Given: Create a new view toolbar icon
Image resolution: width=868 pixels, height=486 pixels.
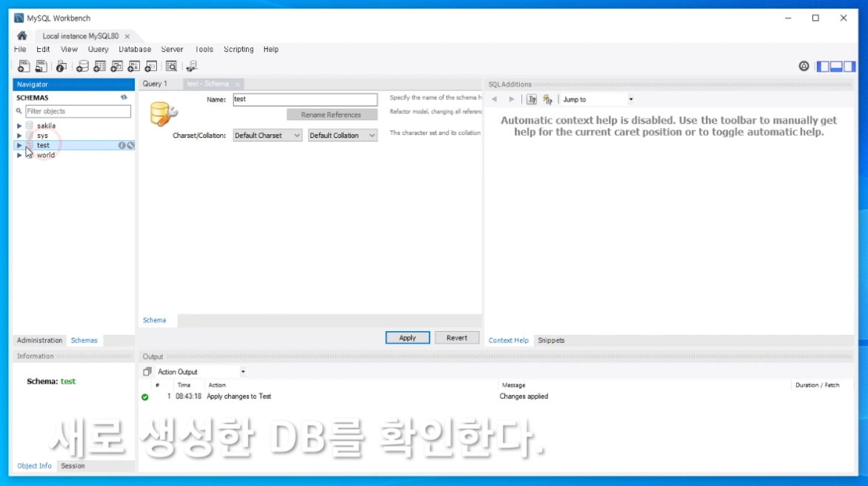Looking at the screenshot, I should tap(117, 67).
